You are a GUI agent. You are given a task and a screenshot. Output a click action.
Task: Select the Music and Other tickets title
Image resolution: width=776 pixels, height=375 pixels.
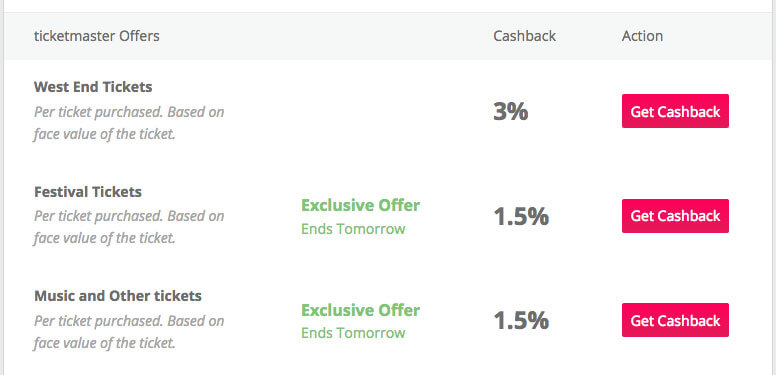click(118, 296)
